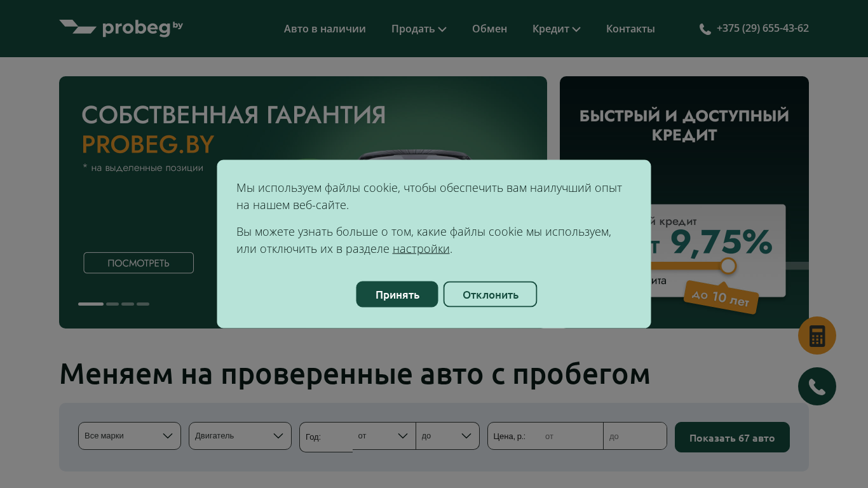Click the Меняем на проверенные авто heading

click(355, 374)
